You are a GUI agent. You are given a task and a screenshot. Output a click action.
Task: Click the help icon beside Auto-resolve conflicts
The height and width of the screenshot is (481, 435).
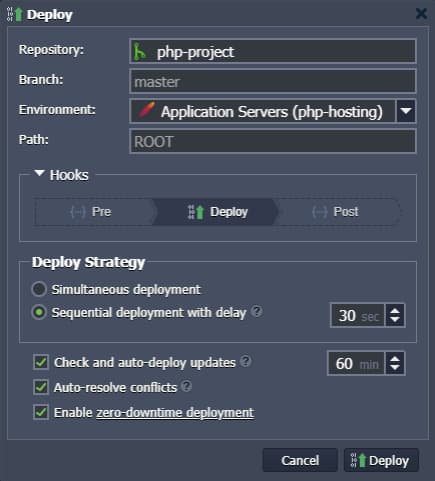click(x=186, y=386)
